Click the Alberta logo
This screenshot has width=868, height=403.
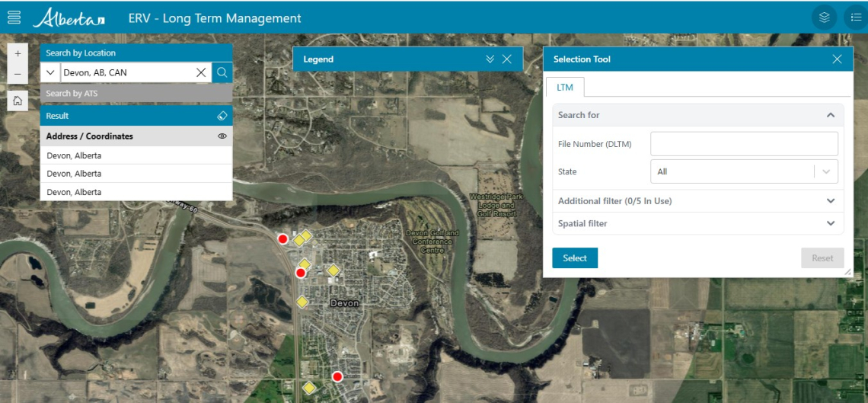[x=68, y=18]
